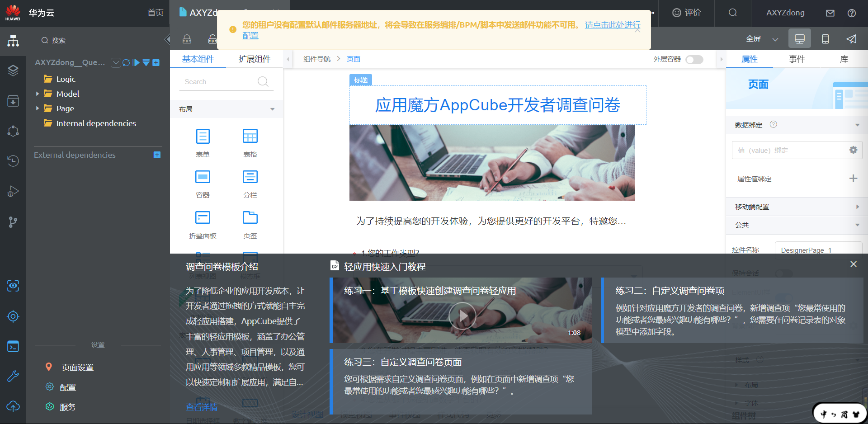Open the AXYZdong account menu
868x424 pixels.
(785, 13)
